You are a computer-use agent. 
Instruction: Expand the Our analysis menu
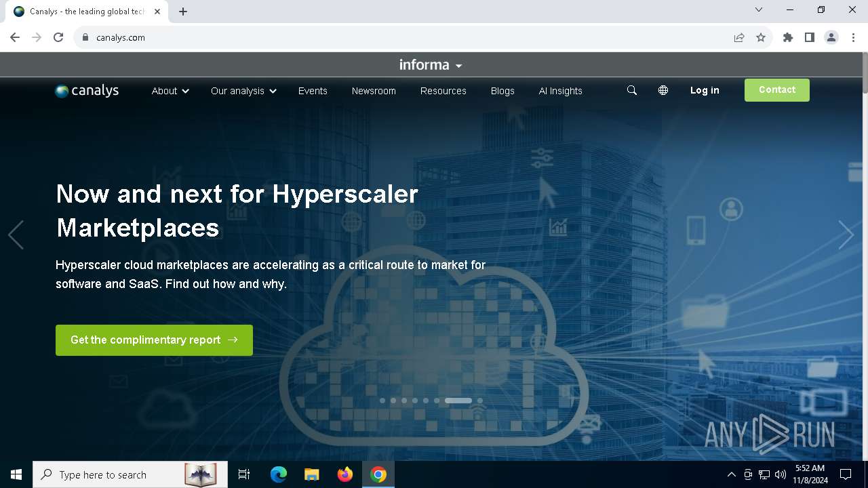pos(243,91)
